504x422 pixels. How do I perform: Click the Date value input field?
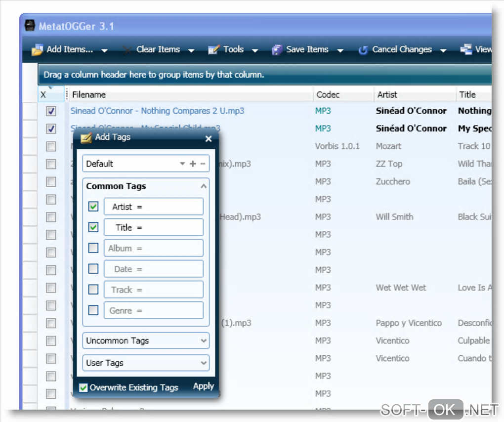tap(154, 269)
